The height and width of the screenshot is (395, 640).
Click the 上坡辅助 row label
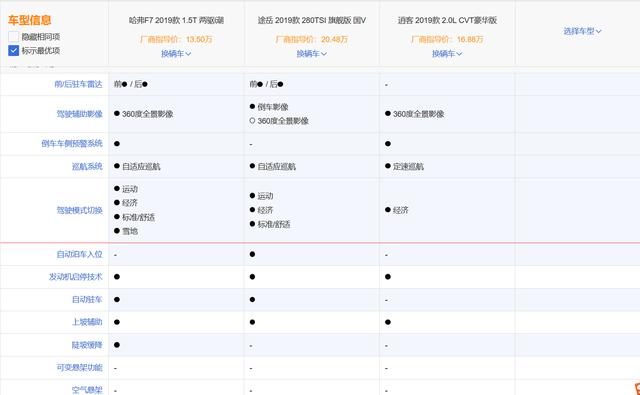click(87, 322)
